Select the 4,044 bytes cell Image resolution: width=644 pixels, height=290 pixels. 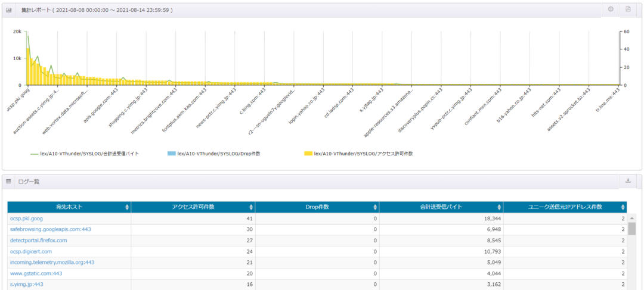point(441,273)
